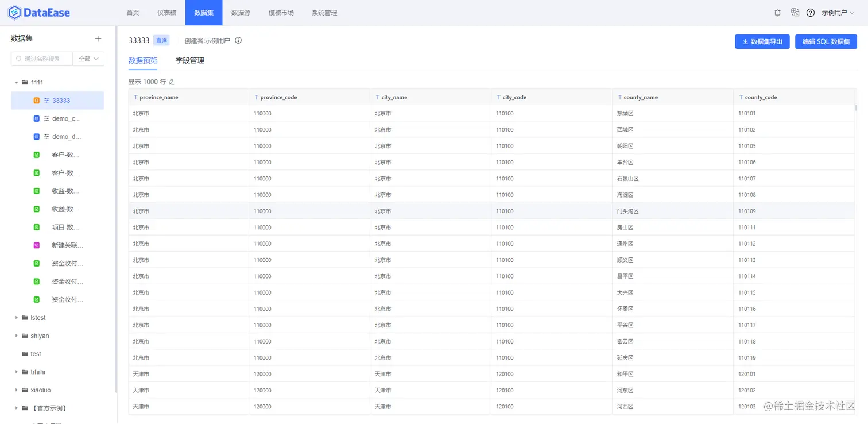Select the 数据集 navigation tab
The width and height of the screenshot is (868, 424).
[204, 13]
